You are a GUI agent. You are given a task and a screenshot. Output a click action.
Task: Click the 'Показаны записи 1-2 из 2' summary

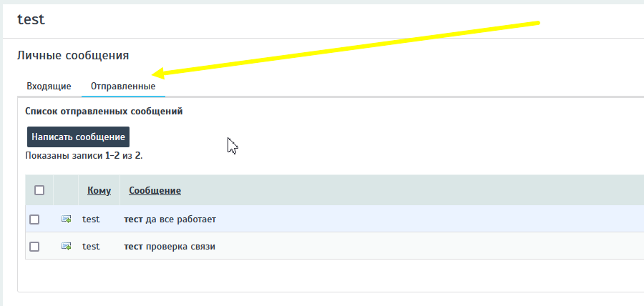84,155
